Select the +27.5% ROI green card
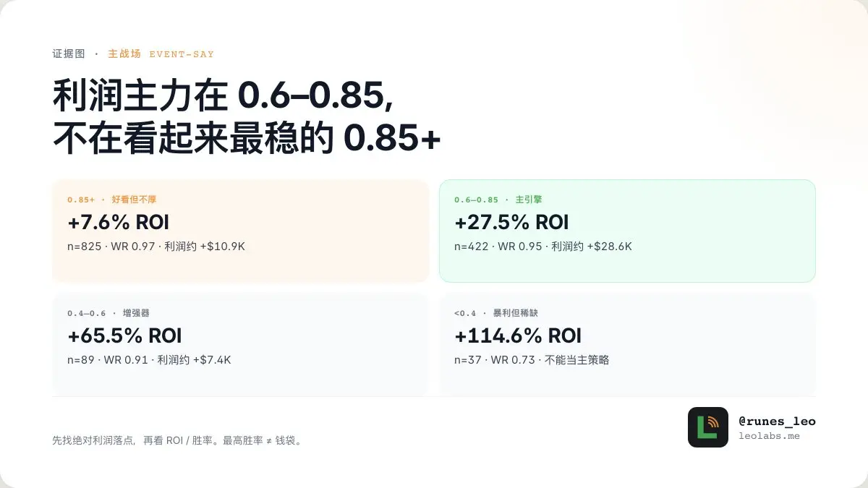868x488 pixels. click(x=627, y=231)
